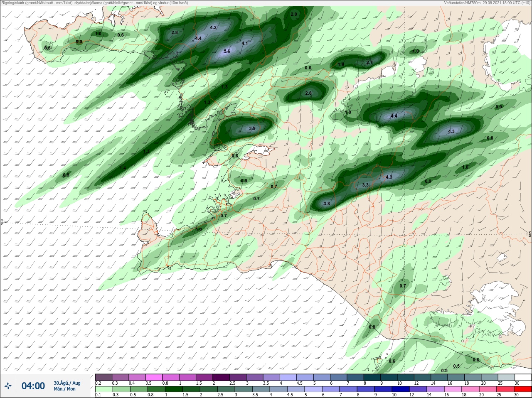Pick the palest green bottom-row swatch between 0.1 and 0.3
Viewport: 532px width, 398px height.
(103, 389)
